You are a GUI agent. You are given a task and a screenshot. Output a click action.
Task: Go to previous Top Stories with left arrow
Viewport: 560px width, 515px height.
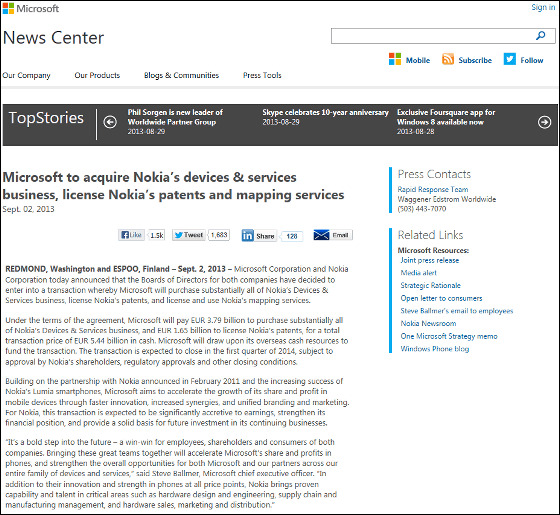[x=110, y=122]
